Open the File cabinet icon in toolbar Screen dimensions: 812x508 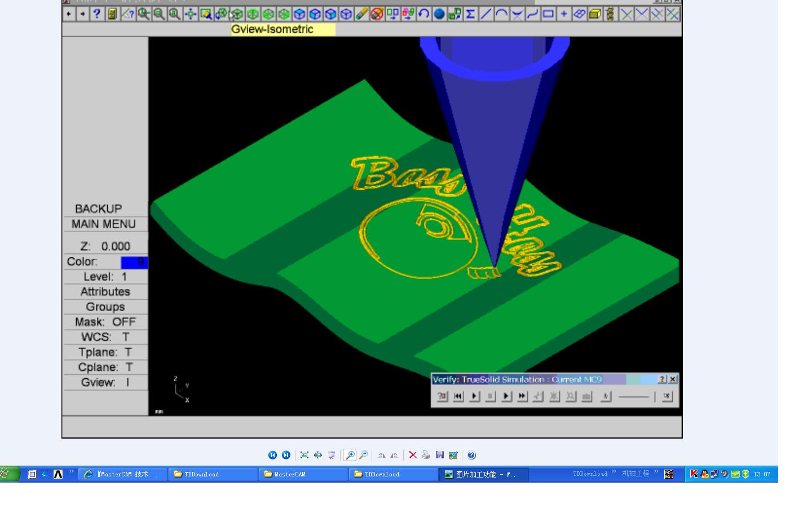(112, 14)
